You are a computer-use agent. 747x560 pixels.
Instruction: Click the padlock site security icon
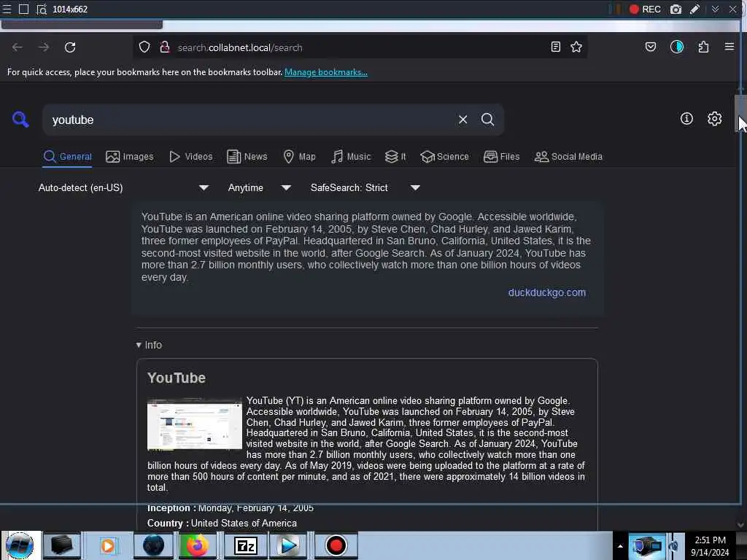[x=164, y=47]
